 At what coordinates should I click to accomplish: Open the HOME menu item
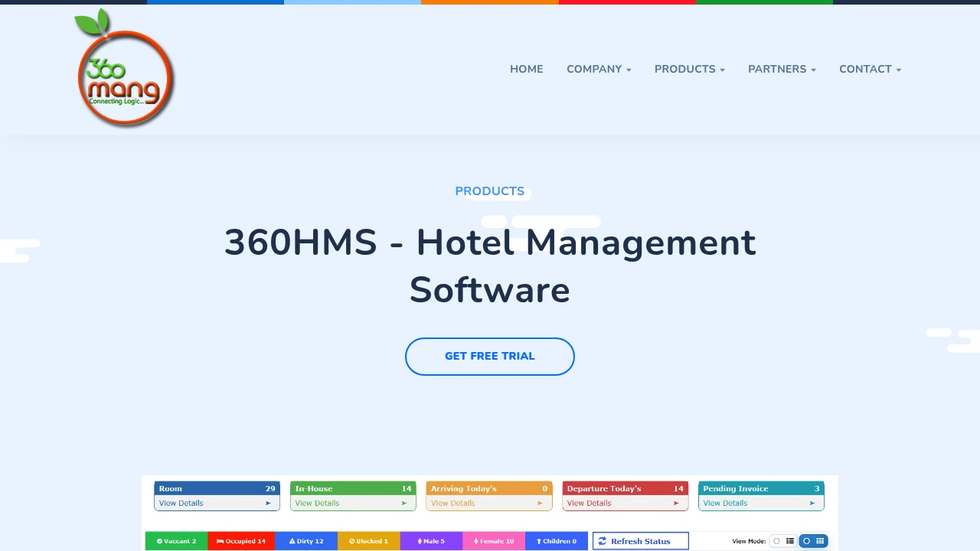coord(527,69)
